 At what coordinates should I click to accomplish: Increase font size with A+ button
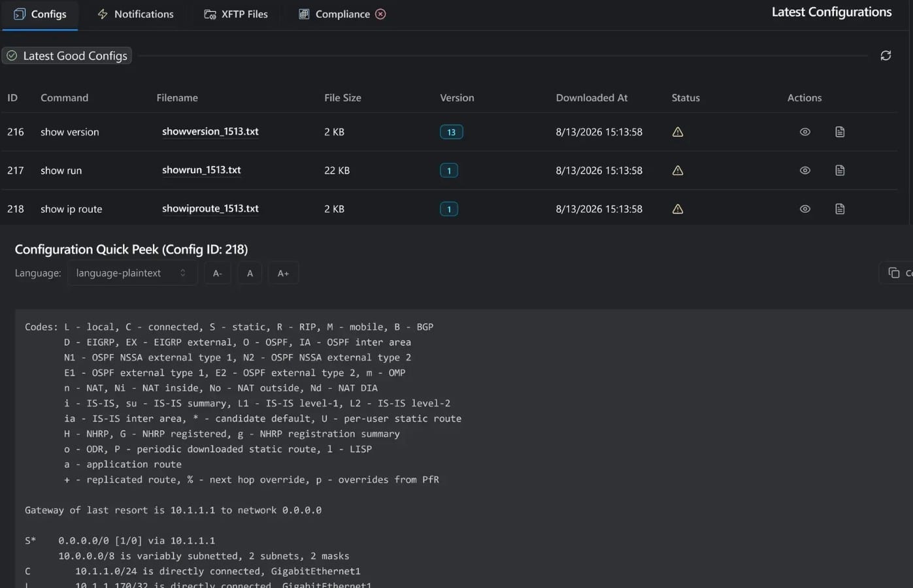(283, 273)
